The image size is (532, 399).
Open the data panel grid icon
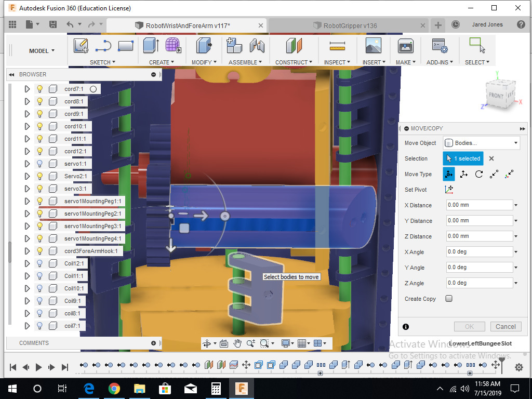point(12,24)
